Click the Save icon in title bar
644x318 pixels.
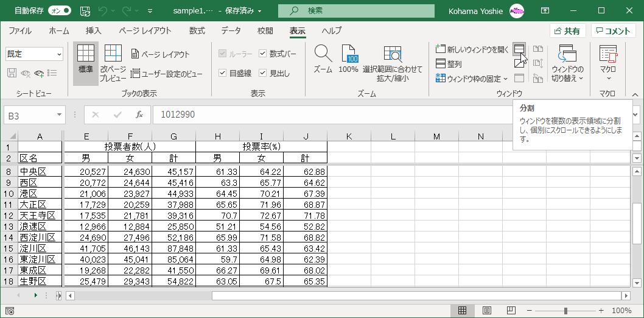point(85,11)
